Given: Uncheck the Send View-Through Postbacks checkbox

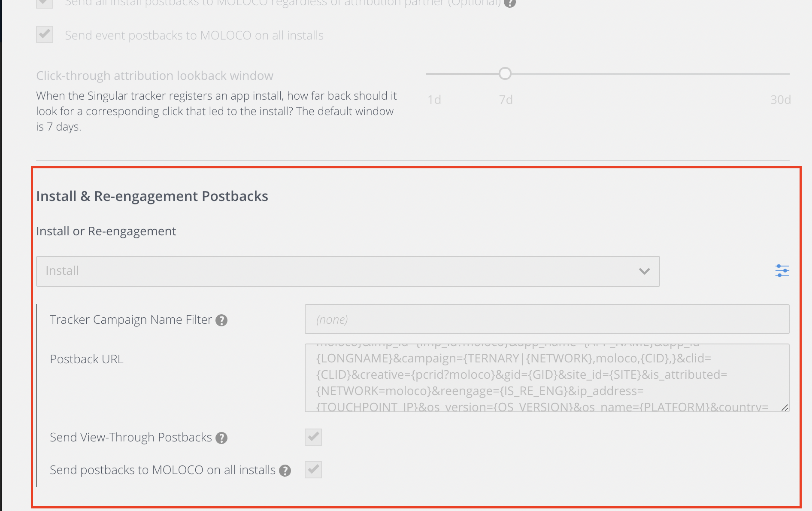Looking at the screenshot, I should [313, 437].
